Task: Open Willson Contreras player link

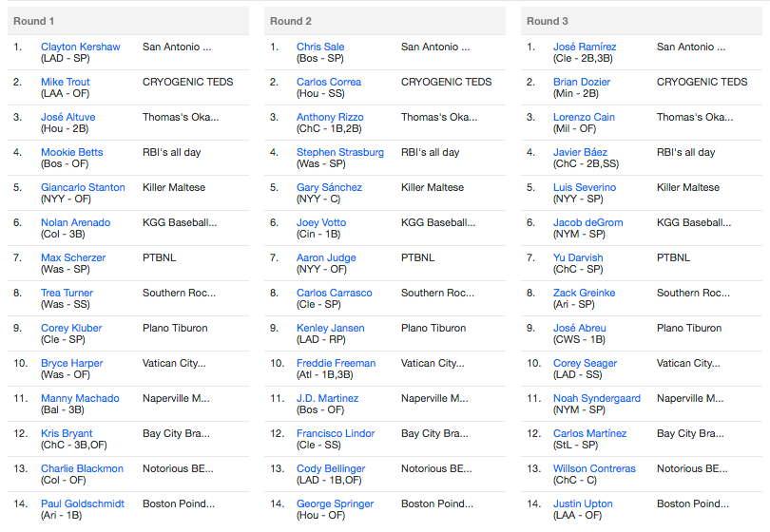Action: (595, 468)
